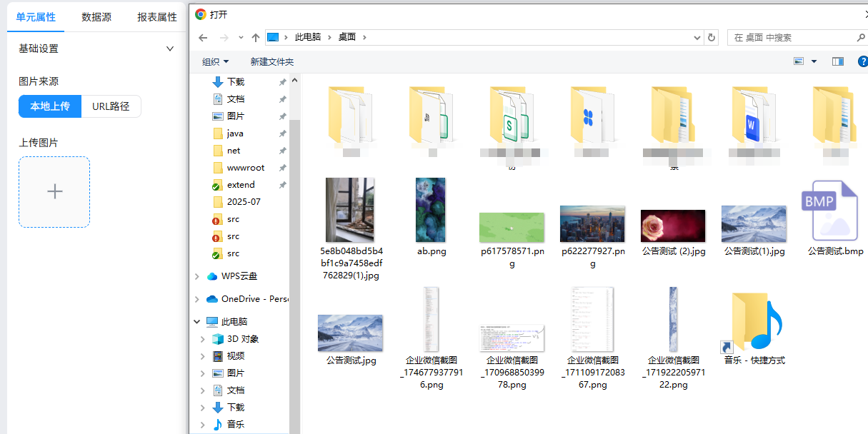The width and height of the screenshot is (868, 434).
Task: Choose 本地上传 as image source
Action: point(50,106)
